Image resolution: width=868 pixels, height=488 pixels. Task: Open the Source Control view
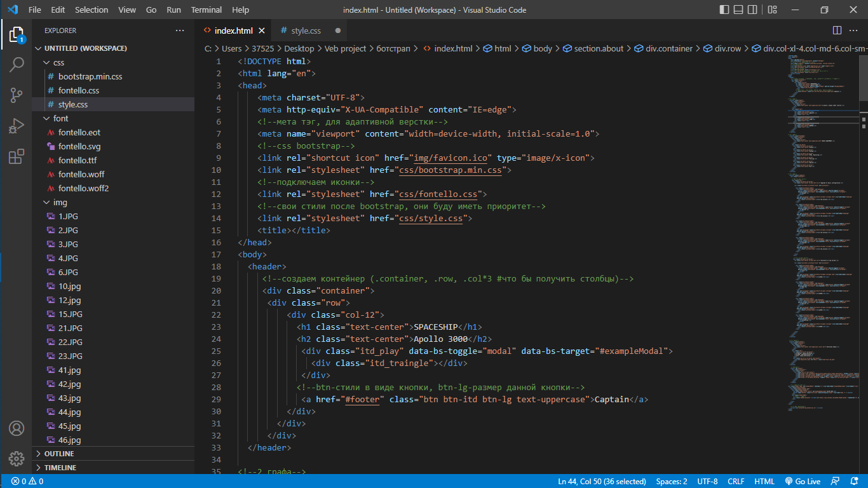(17, 95)
